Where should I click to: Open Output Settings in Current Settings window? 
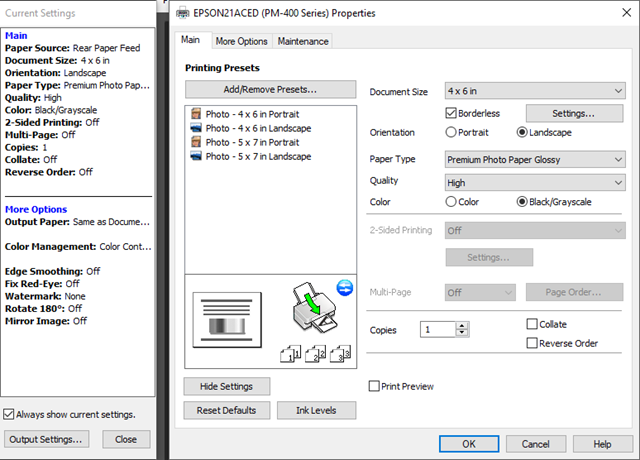[x=46, y=439]
